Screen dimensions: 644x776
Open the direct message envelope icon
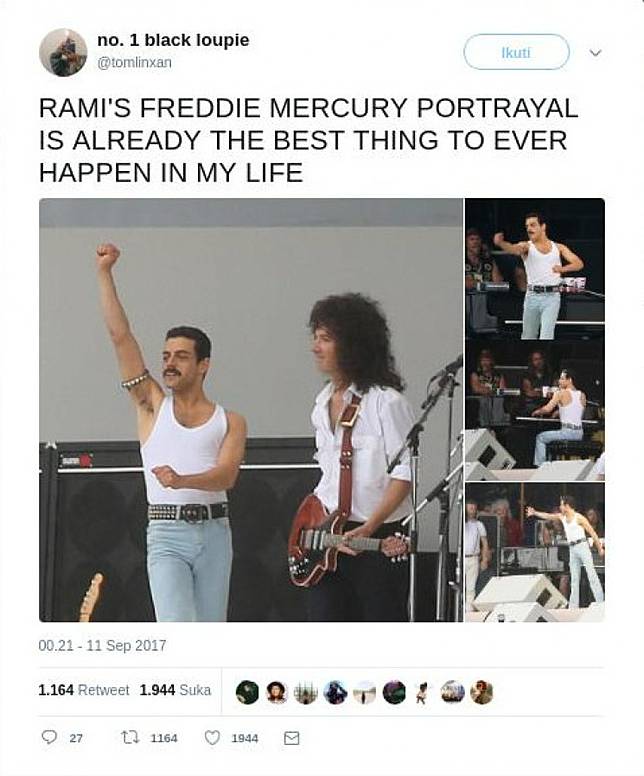pos(292,738)
